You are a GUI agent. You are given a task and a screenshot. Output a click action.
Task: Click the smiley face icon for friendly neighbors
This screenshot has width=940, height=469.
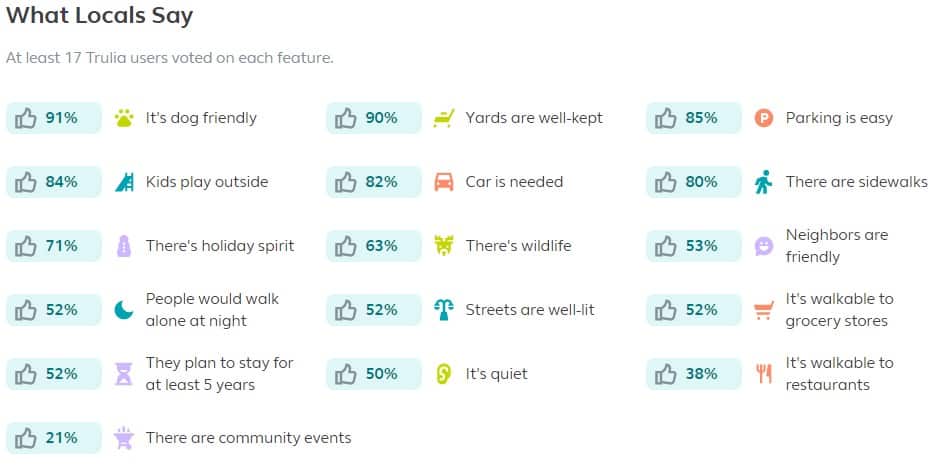pyautogui.click(x=764, y=246)
